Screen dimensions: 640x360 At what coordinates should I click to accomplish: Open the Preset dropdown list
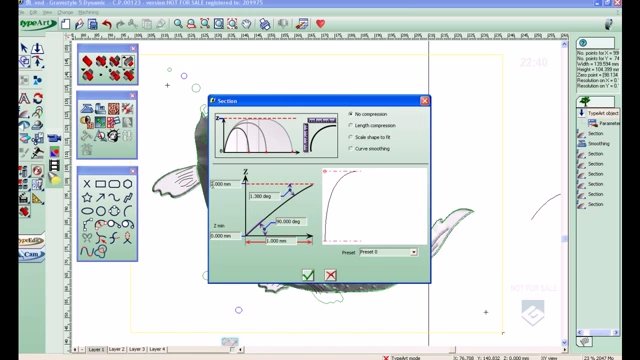413,252
